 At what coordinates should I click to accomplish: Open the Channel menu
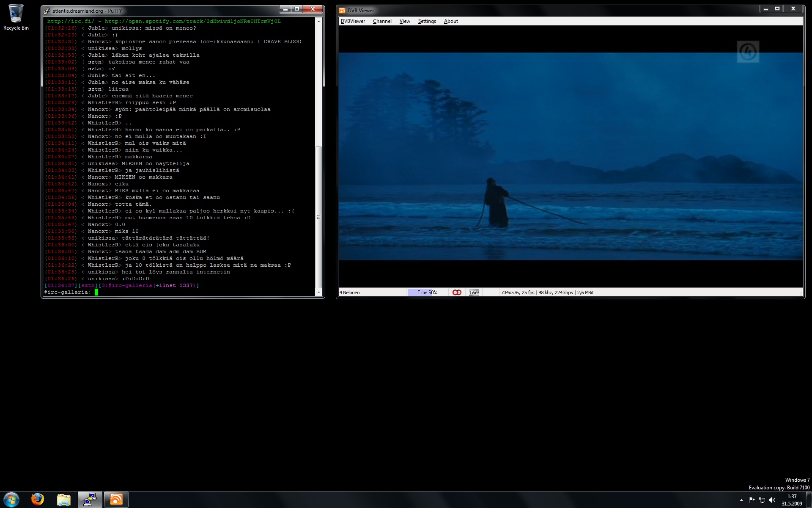382,21
